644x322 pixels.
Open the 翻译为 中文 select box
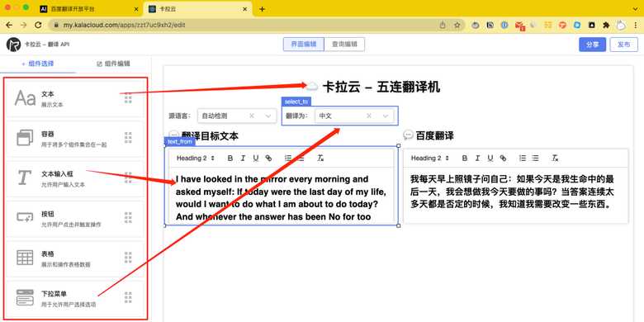tap(354, 116)
